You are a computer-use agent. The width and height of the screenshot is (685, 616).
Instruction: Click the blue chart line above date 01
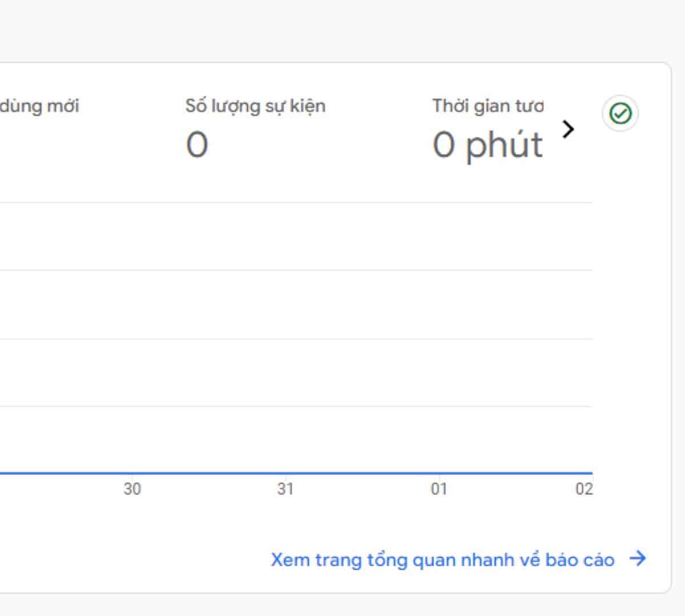pyautogui.click(x=439, y=473)
